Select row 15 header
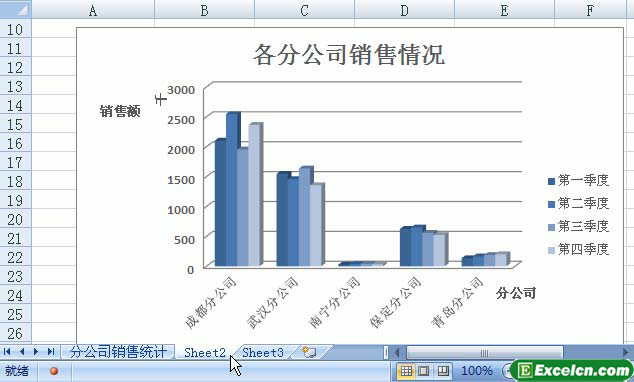 15,124
